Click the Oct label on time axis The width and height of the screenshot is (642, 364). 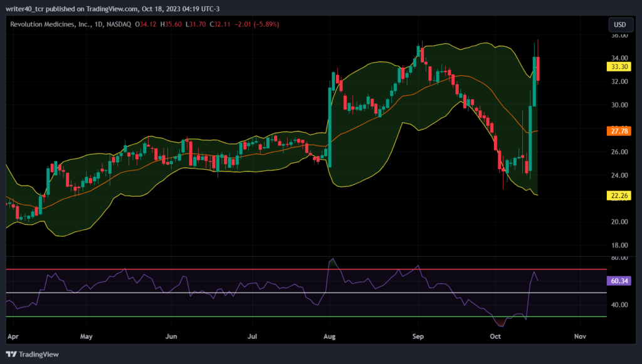pos(495,336)
